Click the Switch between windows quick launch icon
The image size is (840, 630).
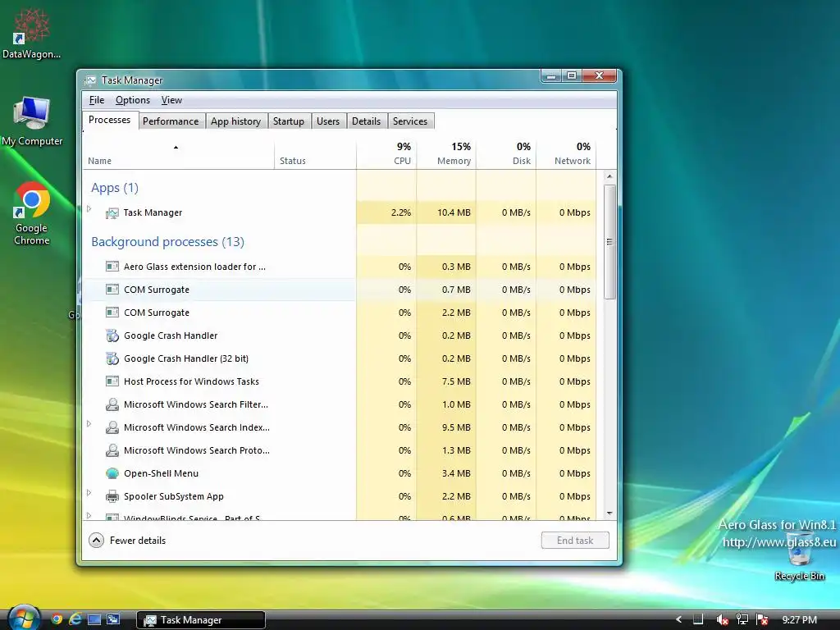(113, 619)
